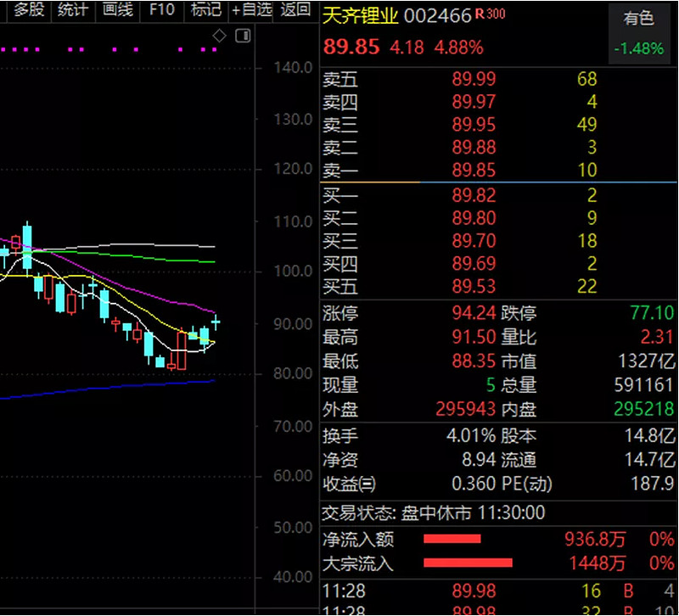Select 买三 price 89.70
Screen dimensions: 679x616
click(x=474, y=241)
